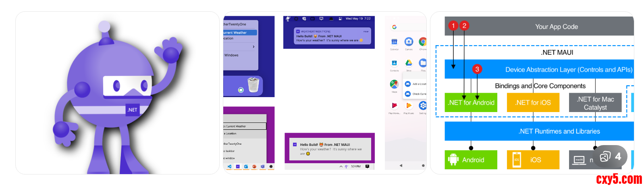Open the .NET robot mascot image
644x187 pixels.
coord(117,93)
